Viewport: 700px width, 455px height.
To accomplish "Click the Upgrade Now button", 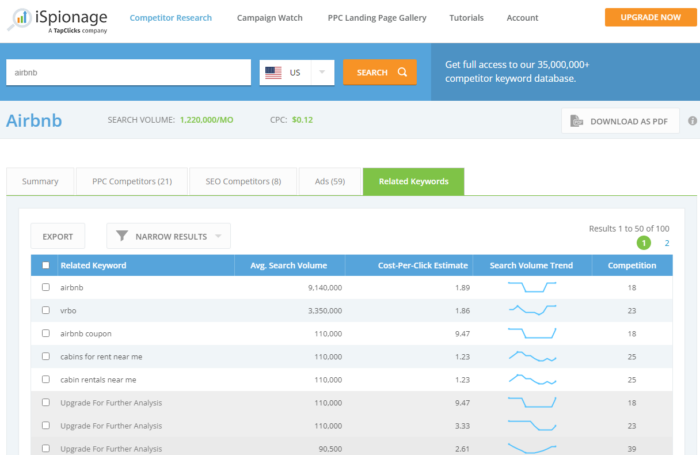I will [x=650, y=17].
